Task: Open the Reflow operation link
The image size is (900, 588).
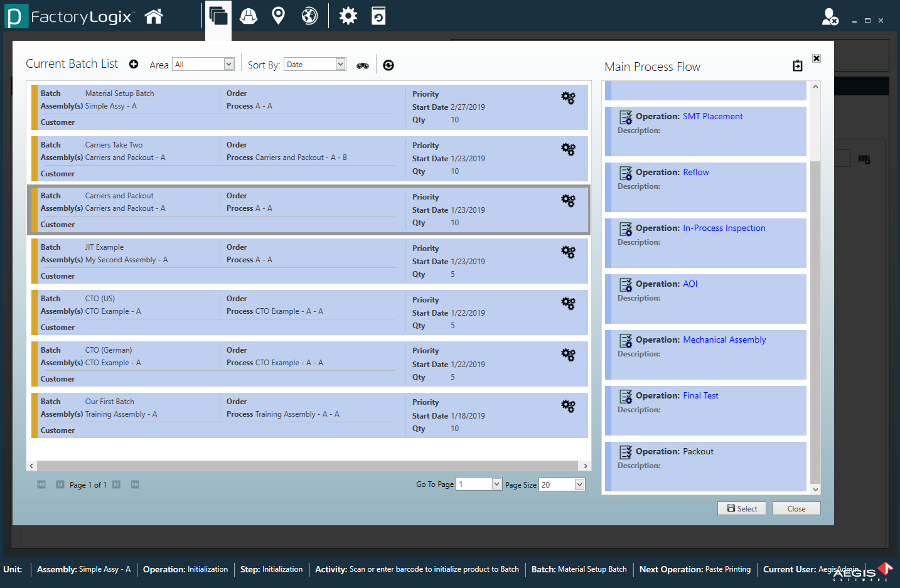Action: point(696,171)
